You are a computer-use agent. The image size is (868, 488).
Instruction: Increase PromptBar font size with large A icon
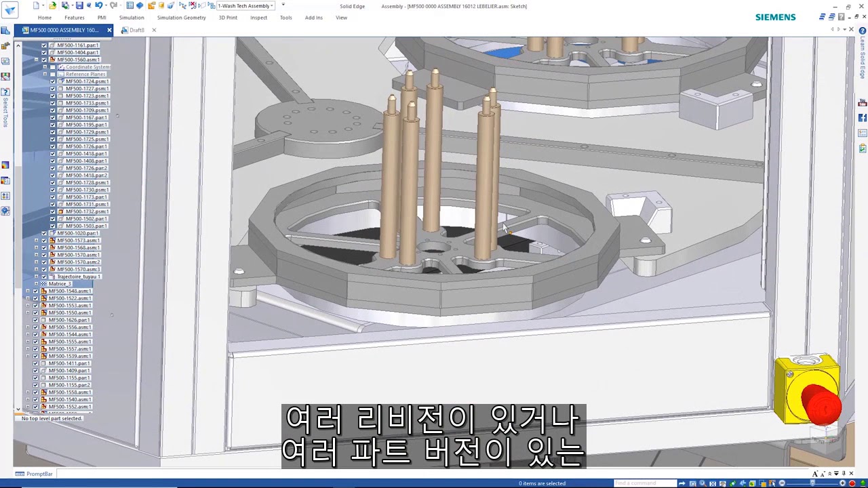[816, 474]
